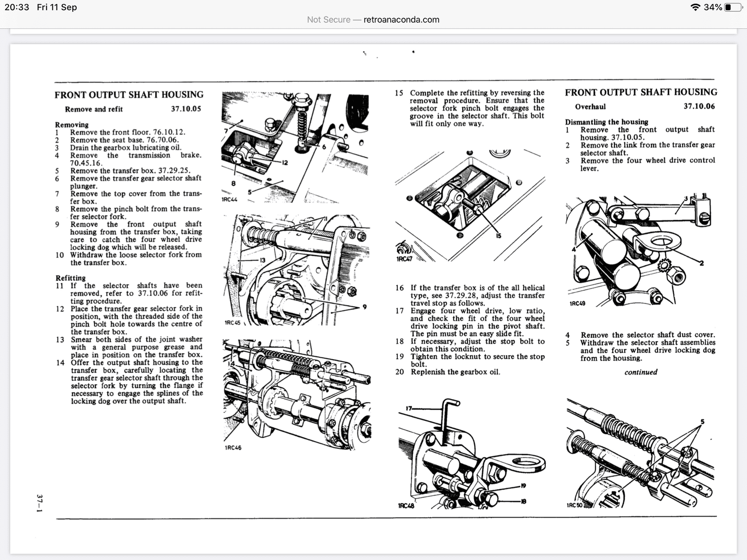Tap the Refitting section title

pos(70,278)
